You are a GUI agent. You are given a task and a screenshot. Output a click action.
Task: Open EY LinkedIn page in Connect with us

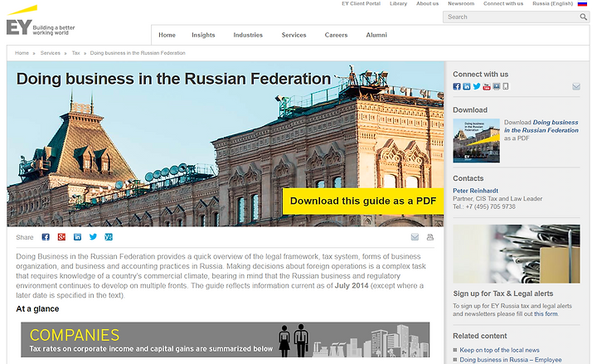click(466, 86)
